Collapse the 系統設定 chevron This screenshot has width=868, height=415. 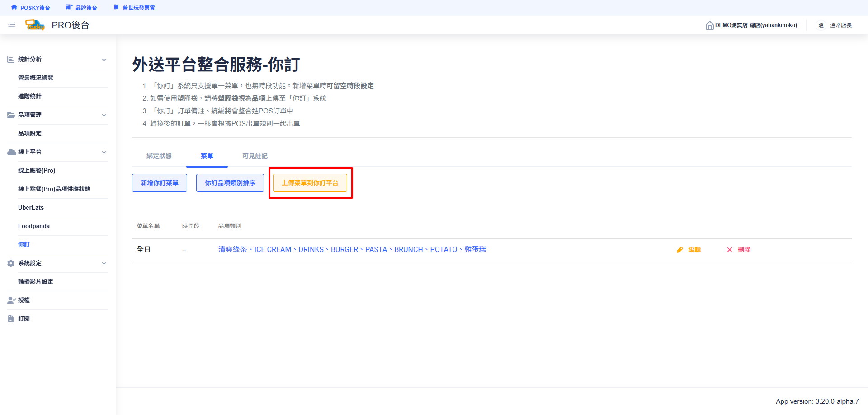(104, 263)
